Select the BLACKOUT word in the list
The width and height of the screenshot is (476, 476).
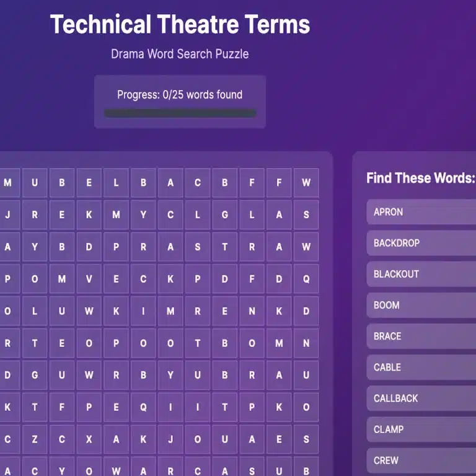coord(421,274)
